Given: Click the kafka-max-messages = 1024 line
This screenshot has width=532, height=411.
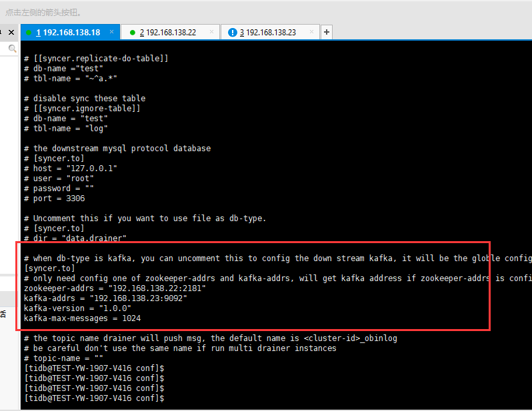Looking at the screenshot, I should click(82, 318).
